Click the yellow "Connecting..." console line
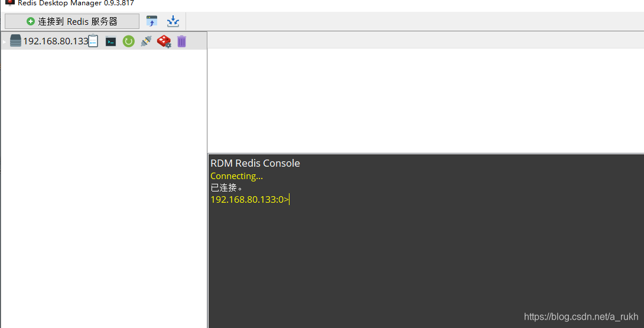The height and width of the screenshot is (328, 644). click(236, 176)
